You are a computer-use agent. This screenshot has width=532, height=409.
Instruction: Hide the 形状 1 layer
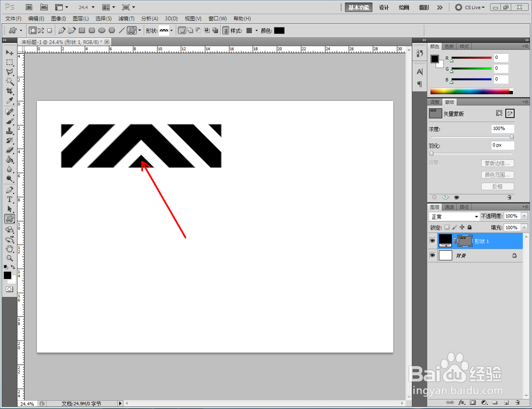pos(432,241)
